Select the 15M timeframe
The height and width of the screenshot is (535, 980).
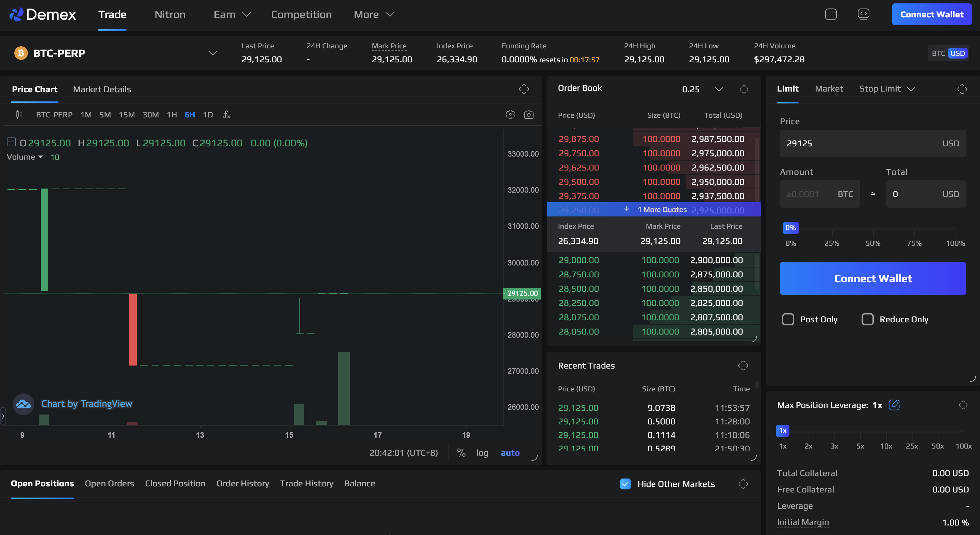(127, 115)
